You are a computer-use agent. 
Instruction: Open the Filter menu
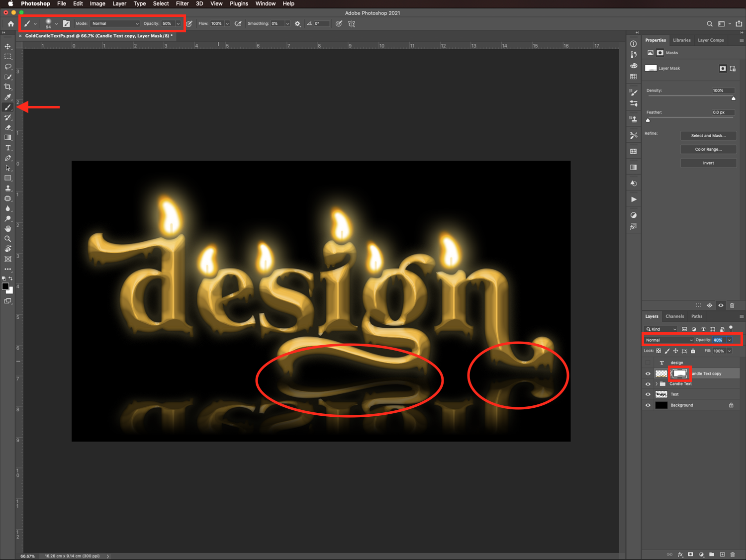(x=182, y=3)
